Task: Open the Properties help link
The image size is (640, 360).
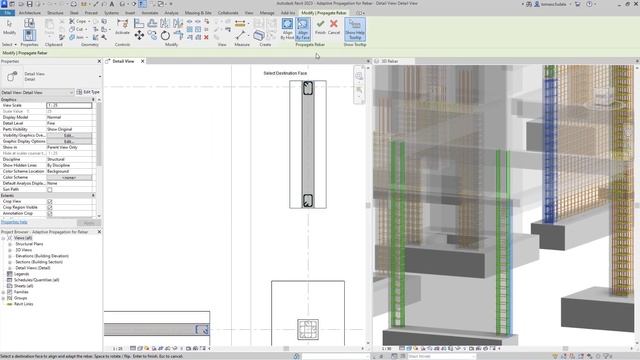Action: [x=14, y=222]
